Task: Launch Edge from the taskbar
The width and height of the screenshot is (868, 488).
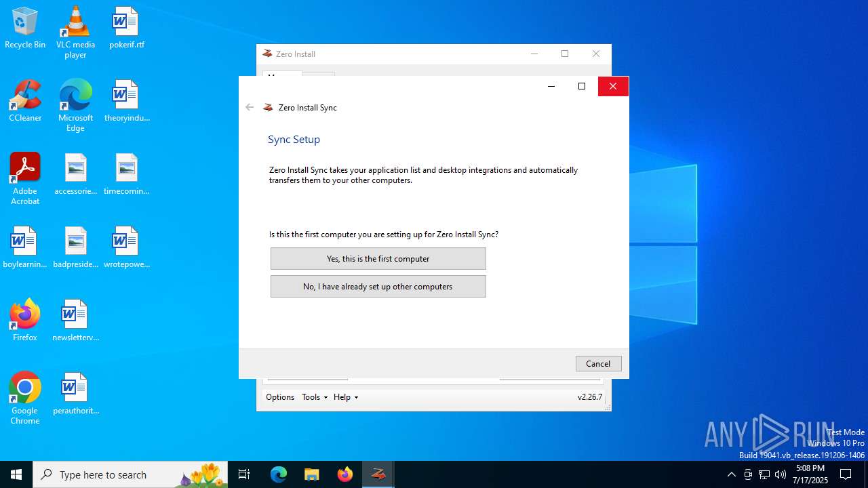Action: coord(279,474)
